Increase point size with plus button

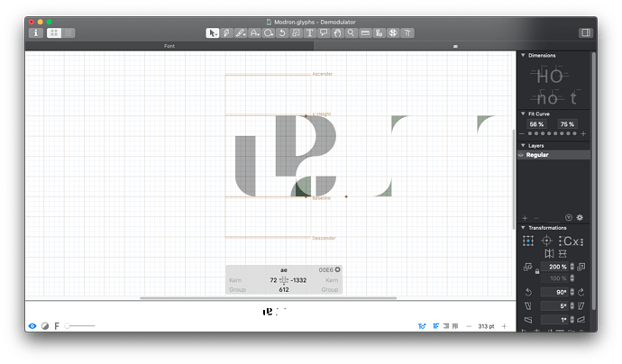click(x=504, y=326)
